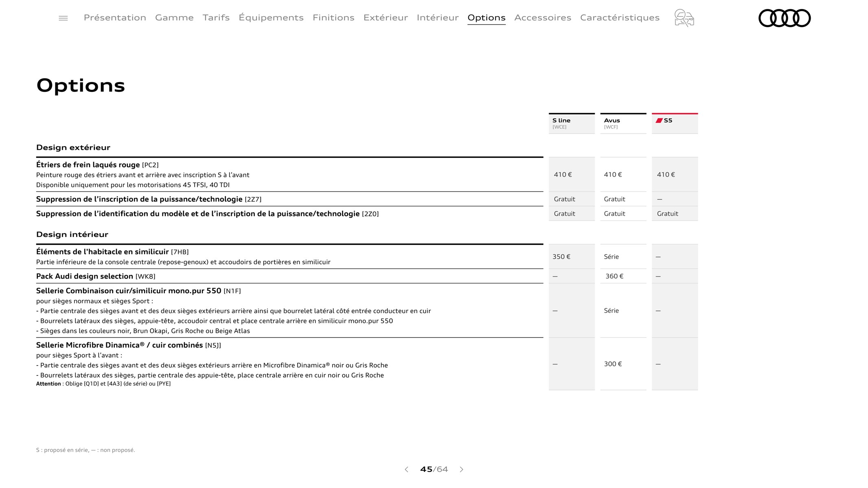The height and width of the screenshot is (488, 868).
Task: Switch to the Tarifs section
Action: [x=216, y=17]
